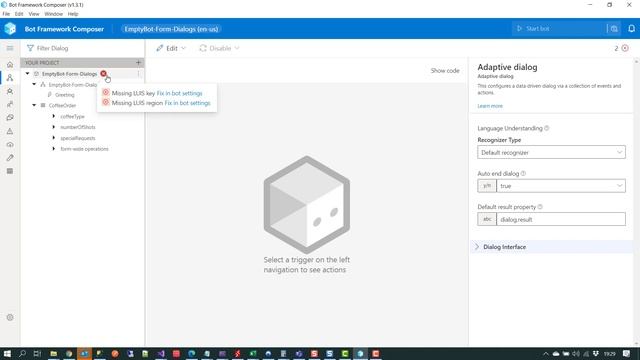Select the Greeting trigger
640x360 pixels.
point(64,95)
